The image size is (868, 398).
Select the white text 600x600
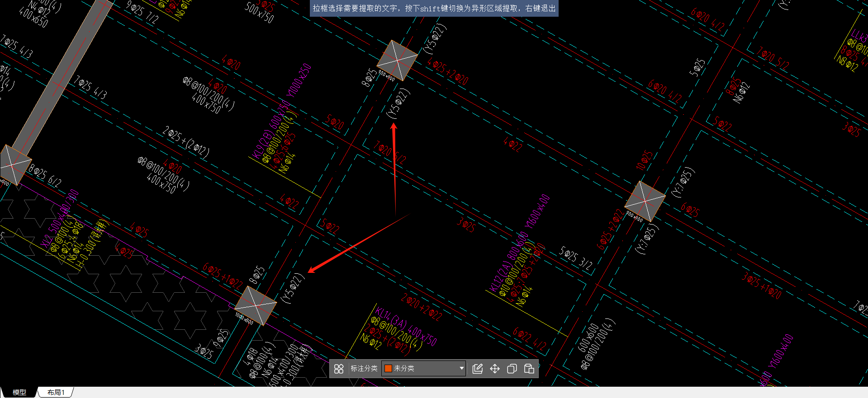tap(588, 337)
